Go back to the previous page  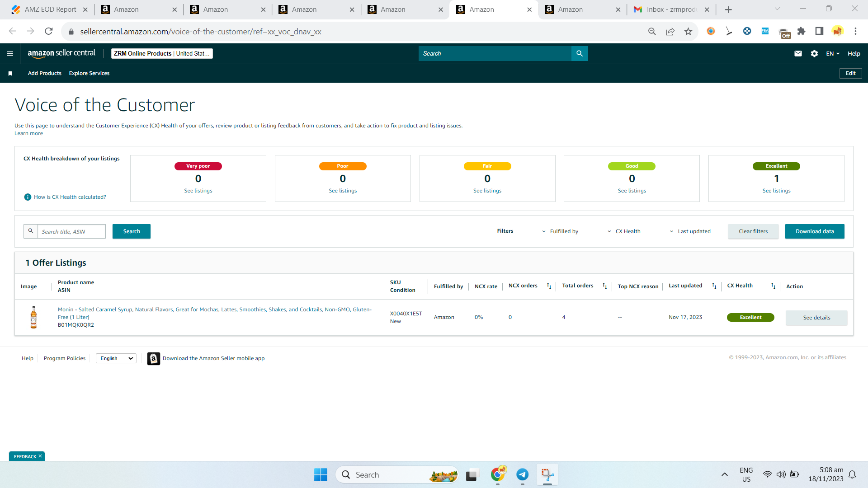pos(13,31)
